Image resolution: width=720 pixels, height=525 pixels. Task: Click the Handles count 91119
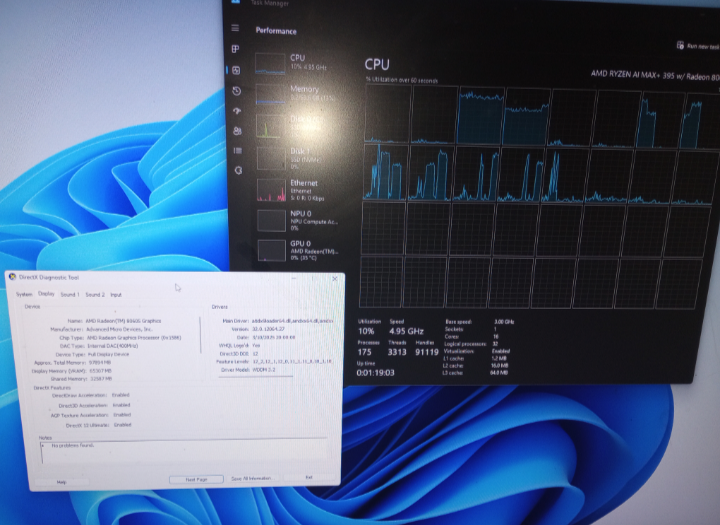[427, 352]
